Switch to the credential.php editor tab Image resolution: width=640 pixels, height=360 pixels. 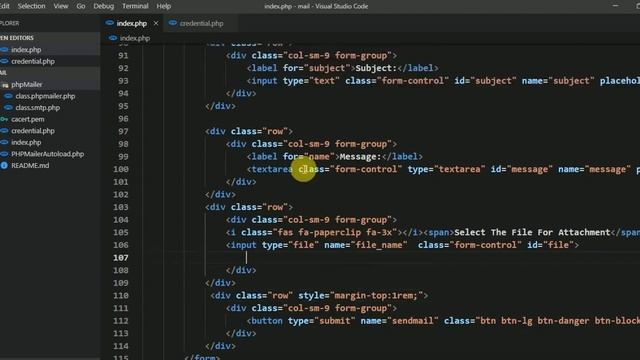201,23
